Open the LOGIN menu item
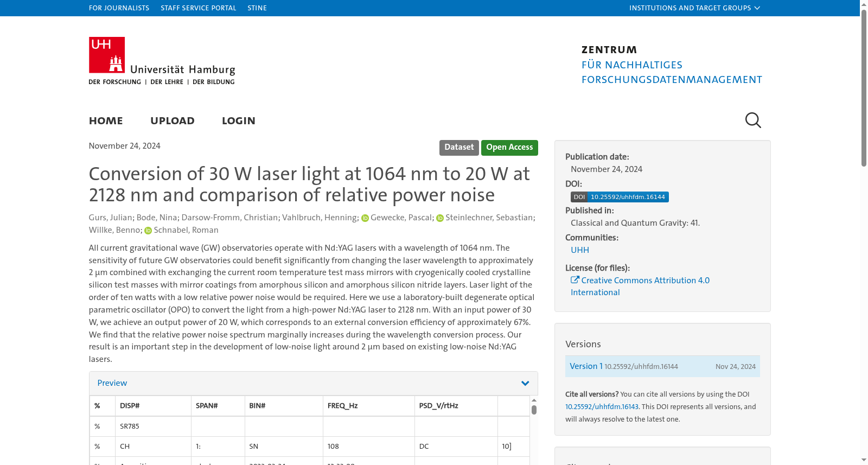This screenshot has height=465, width=868. 239,121
